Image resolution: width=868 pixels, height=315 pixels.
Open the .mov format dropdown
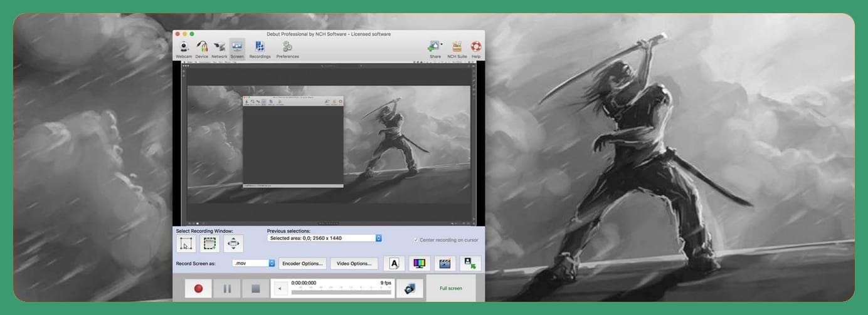coord(272,264)
